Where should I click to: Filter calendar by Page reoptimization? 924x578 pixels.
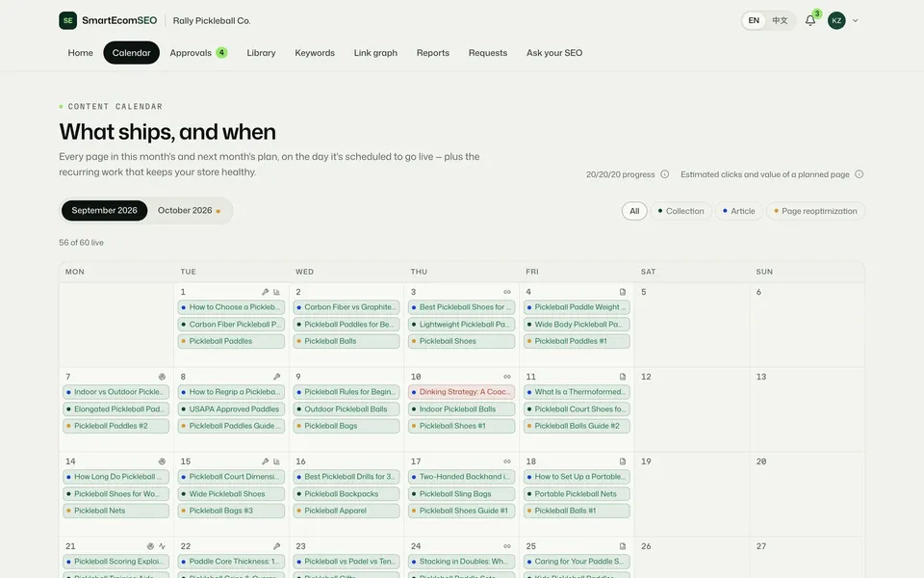(x=815, y=211)
